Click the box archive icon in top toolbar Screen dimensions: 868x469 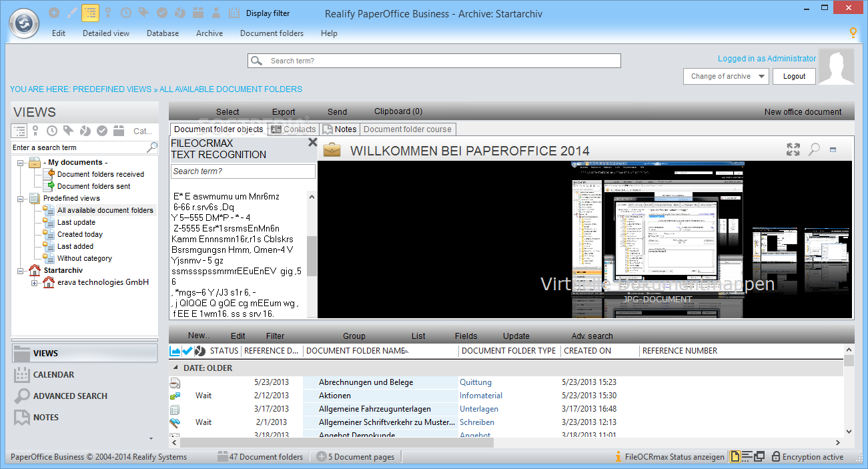[198, 13]
